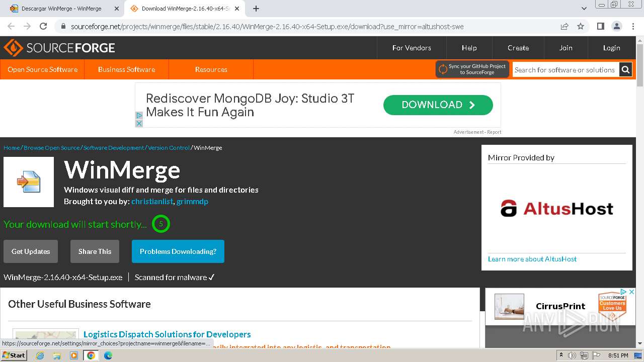This screenshot has height=362, width=644.
Task: Open media player from taskbar
Action: pos(74,355)
